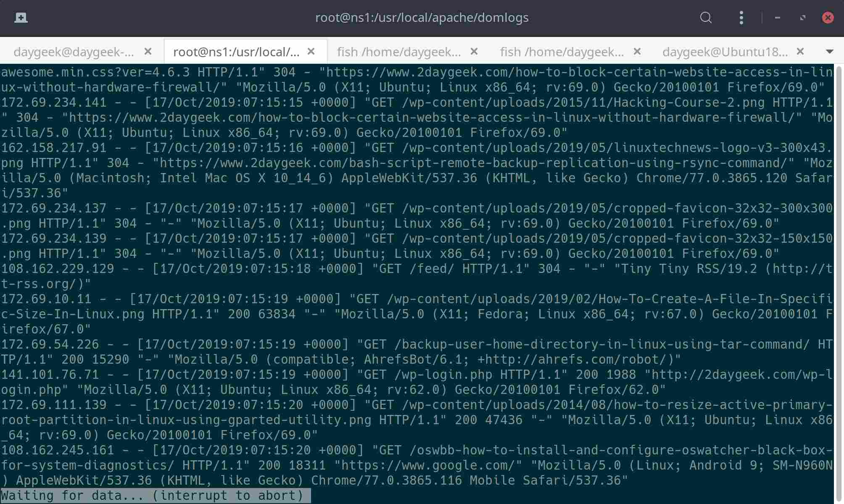Click the 'Chrome/77.0.3865.116 Mobile' text

click(x=413, y=480)
